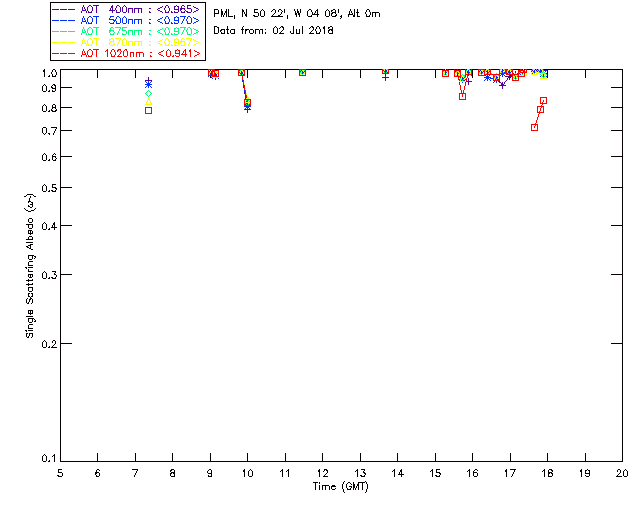The image size is (640, 512).
Task: Click the red square marker at 11.5 hours
Action: 302,72
